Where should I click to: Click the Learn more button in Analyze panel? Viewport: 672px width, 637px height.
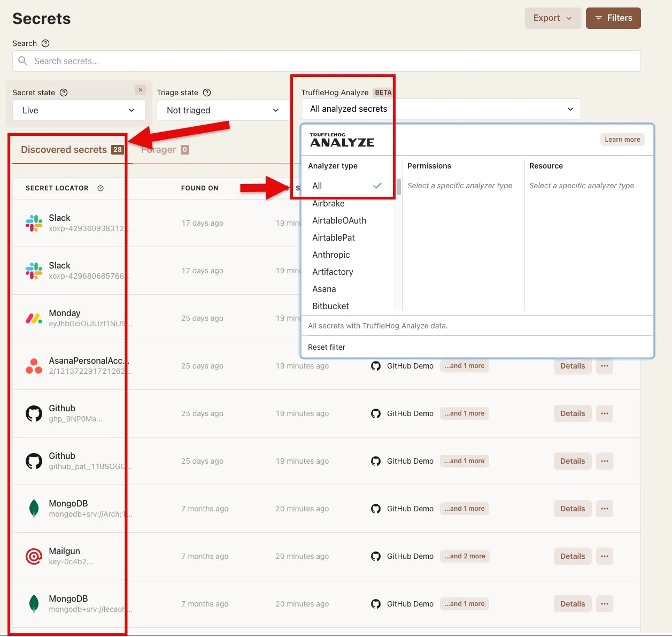[x=622, y=140]
